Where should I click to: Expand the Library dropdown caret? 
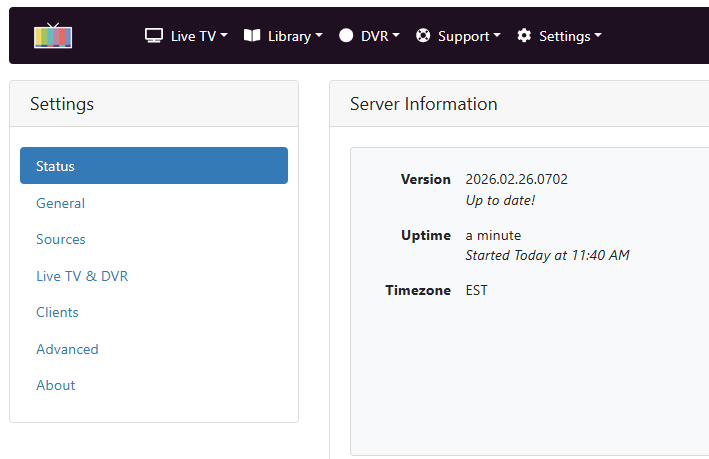319,36
